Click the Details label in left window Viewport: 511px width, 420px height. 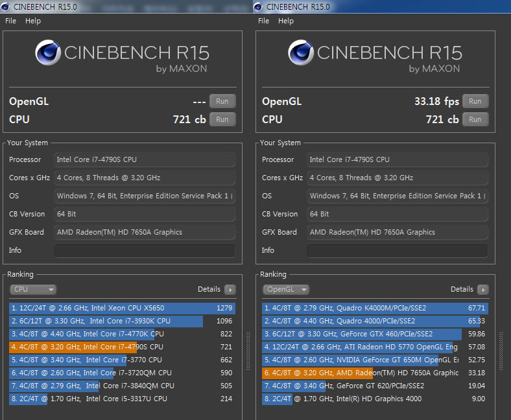pos(209,289)
